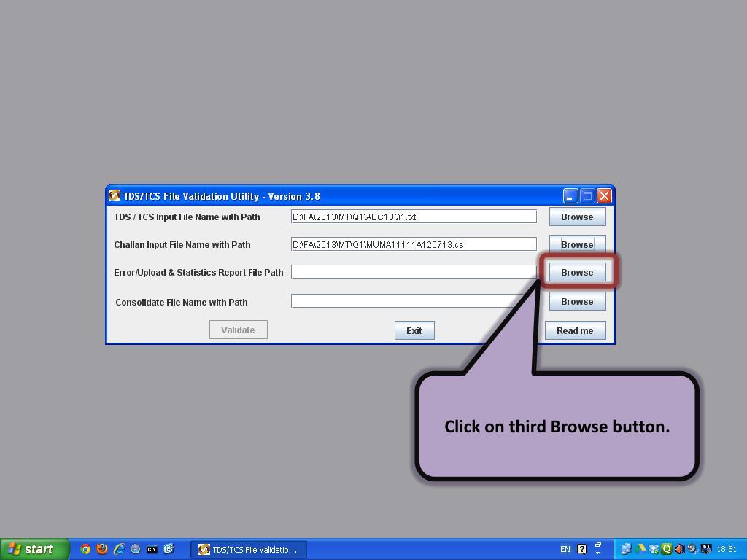
Task: Click the Validate button
Action: pyautogui.click(x=239, y=330)
